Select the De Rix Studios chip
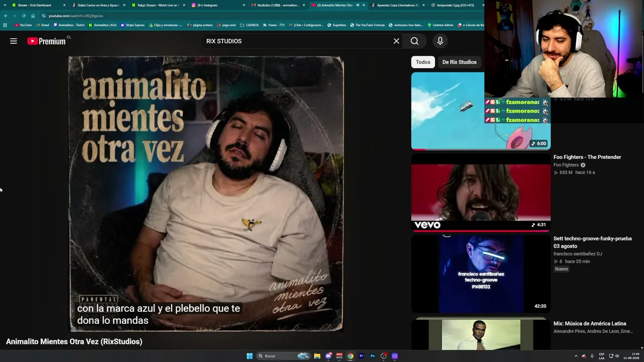The image size is (644, 362). click(459, 62)
